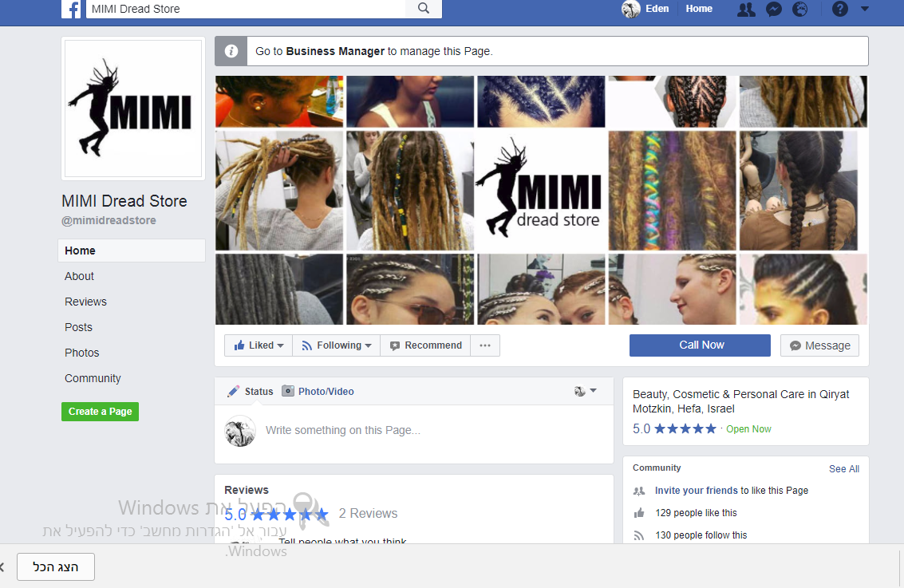Switch to the Photo/Video composer tab
The width and height of the screenshot is (904, 588).
pyautogui.click(x=318, y=392)
